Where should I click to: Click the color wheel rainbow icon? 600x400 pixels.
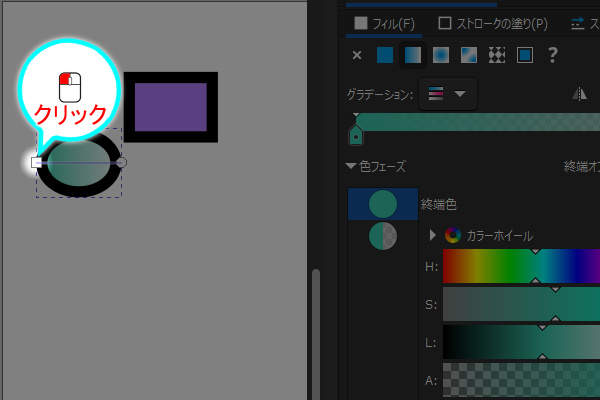tap(453, 235)
